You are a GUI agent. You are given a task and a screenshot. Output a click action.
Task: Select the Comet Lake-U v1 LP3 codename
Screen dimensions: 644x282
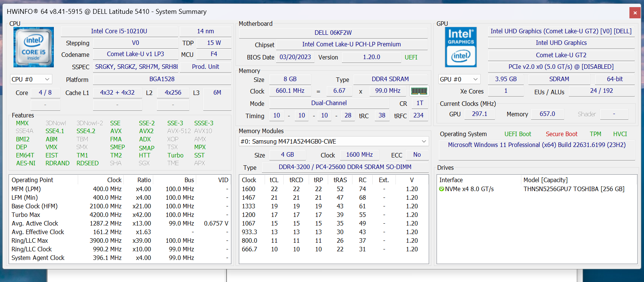coord(135,54)
